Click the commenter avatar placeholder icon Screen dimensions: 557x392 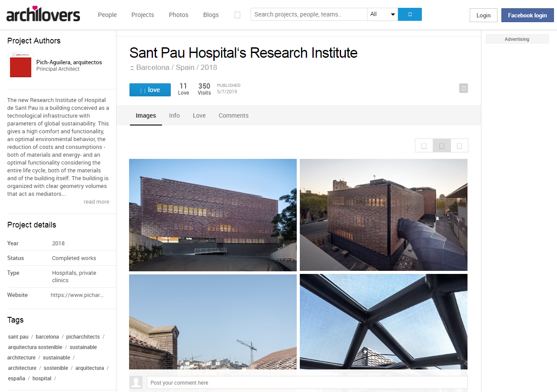(x=136, y=382)
